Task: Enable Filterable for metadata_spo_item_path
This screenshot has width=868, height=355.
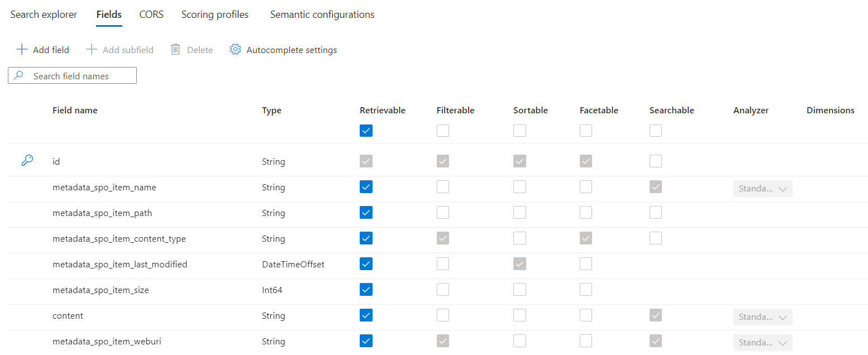Action: (x=443, y=212)
